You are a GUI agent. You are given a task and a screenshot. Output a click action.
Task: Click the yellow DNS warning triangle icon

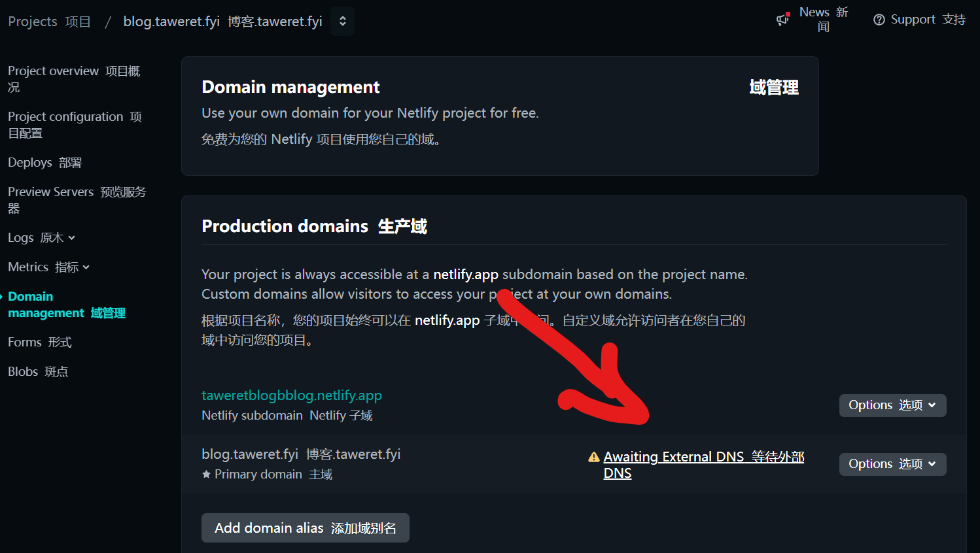point(594,457)
